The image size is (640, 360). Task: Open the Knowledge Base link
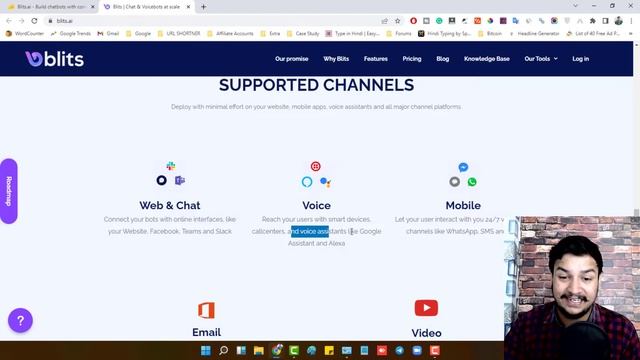coord(487,59)
